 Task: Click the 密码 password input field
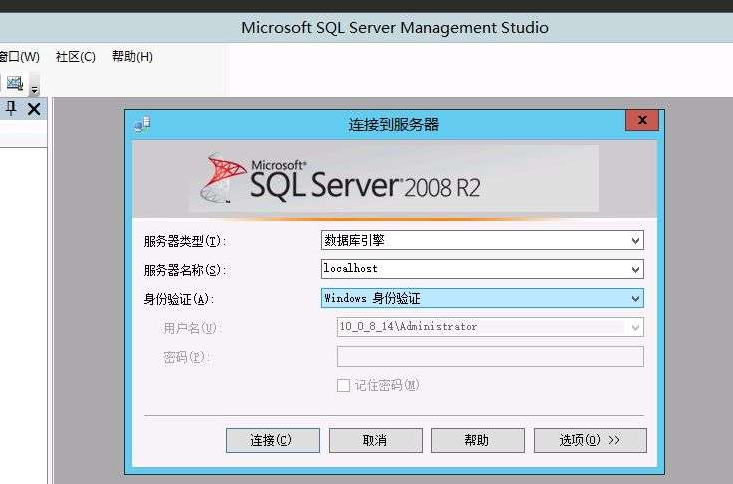(x=490, y=357)
